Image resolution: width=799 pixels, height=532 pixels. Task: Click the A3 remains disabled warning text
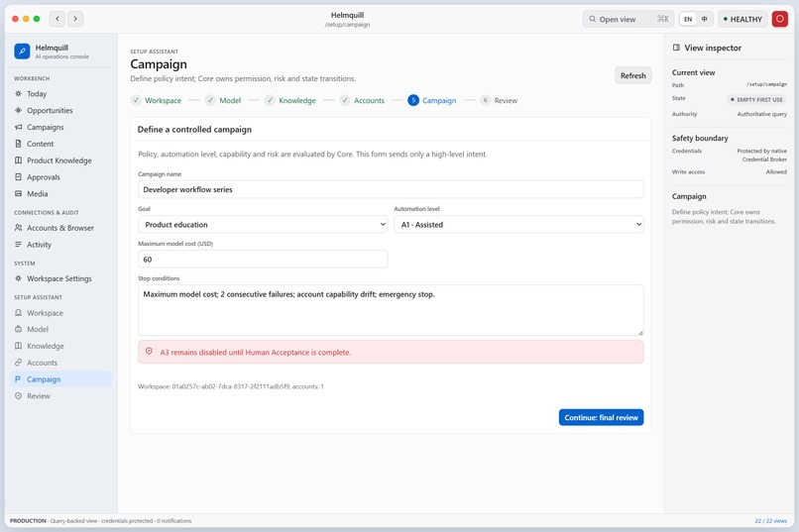tap(256, 353)
